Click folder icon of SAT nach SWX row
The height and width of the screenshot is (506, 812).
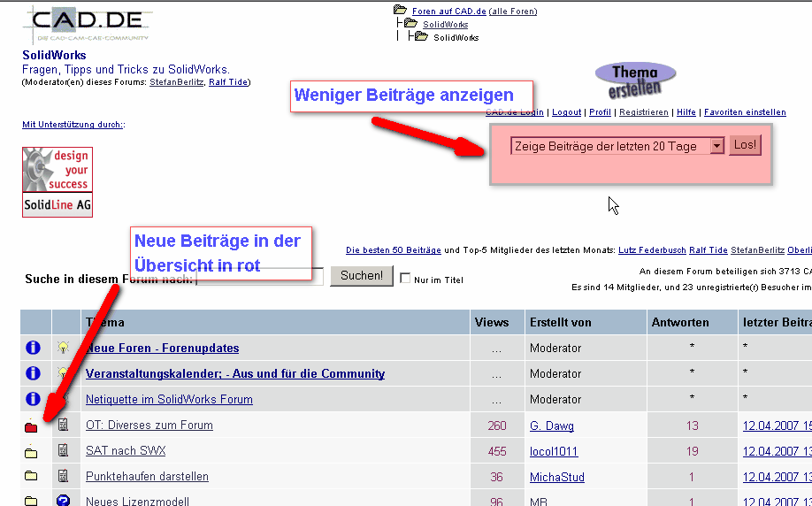pos(31,452)
